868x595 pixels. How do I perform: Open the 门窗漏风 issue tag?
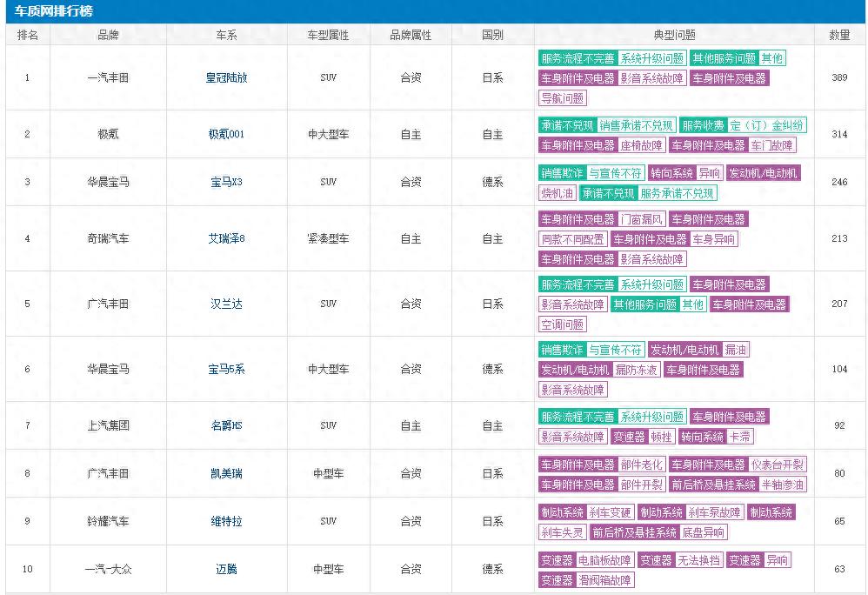(642, 219)
